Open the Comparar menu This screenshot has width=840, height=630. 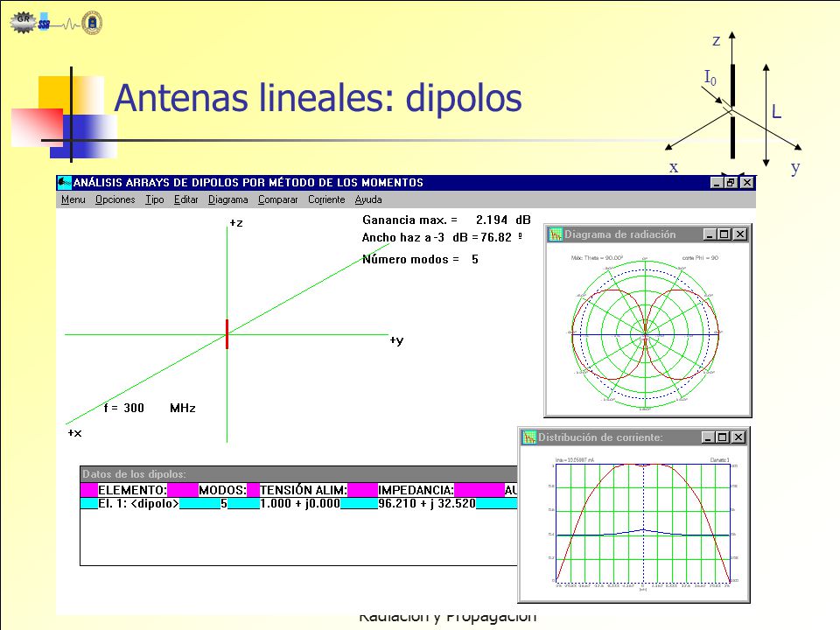click(x=277, y=199)
